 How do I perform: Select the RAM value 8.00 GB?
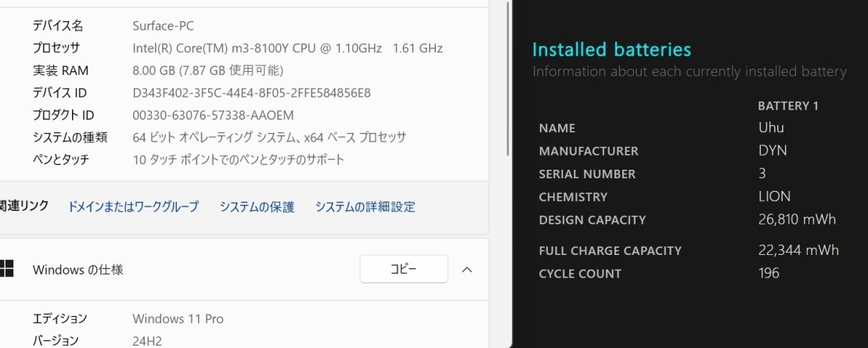(208, 70)
